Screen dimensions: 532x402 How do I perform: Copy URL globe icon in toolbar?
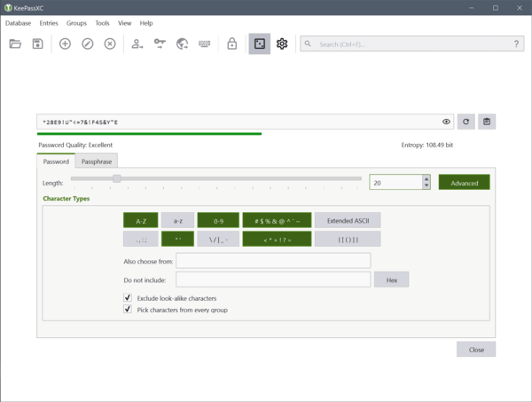coord(182,43)
